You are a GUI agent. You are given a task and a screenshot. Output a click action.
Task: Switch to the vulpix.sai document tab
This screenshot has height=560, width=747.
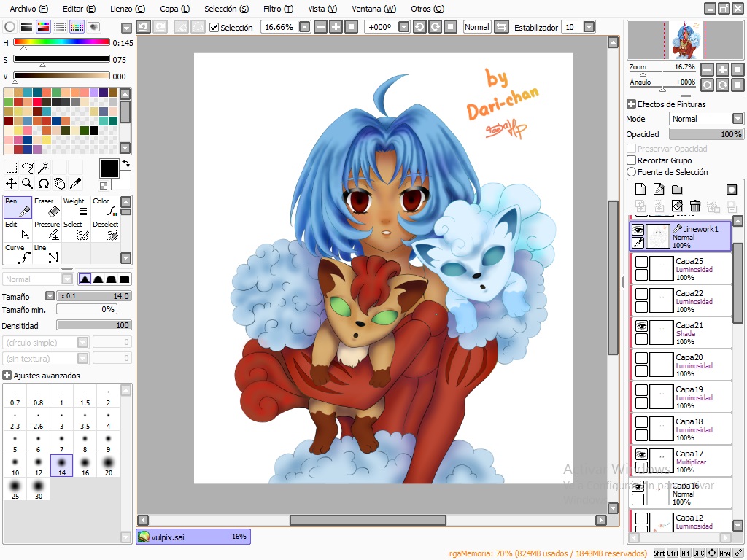click(193, 537)
